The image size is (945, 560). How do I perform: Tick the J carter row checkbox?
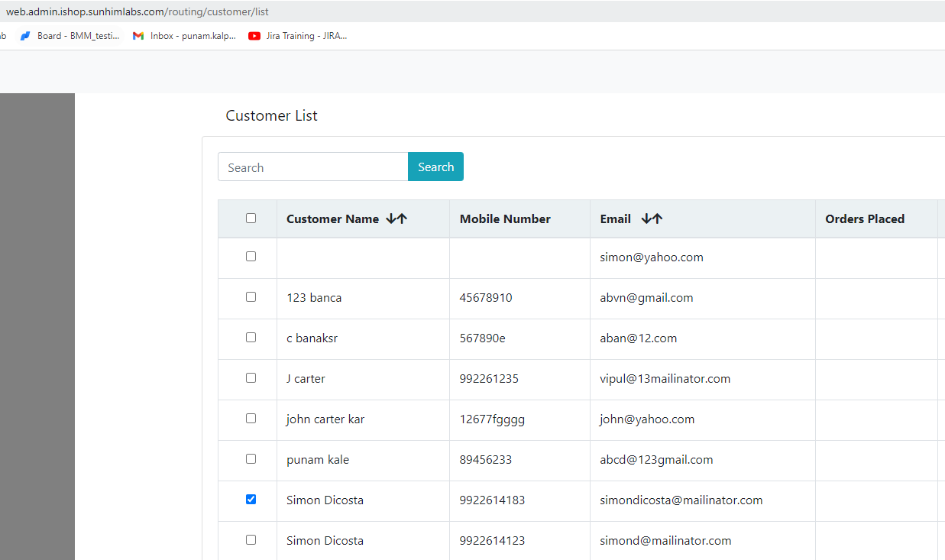coord(251,378)
